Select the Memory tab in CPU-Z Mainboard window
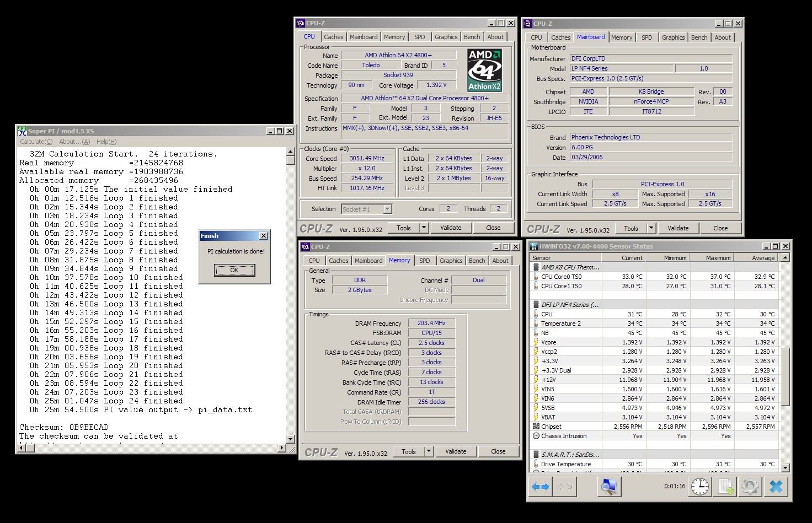This screenshot has height=523, width=812. coord(622,37)
